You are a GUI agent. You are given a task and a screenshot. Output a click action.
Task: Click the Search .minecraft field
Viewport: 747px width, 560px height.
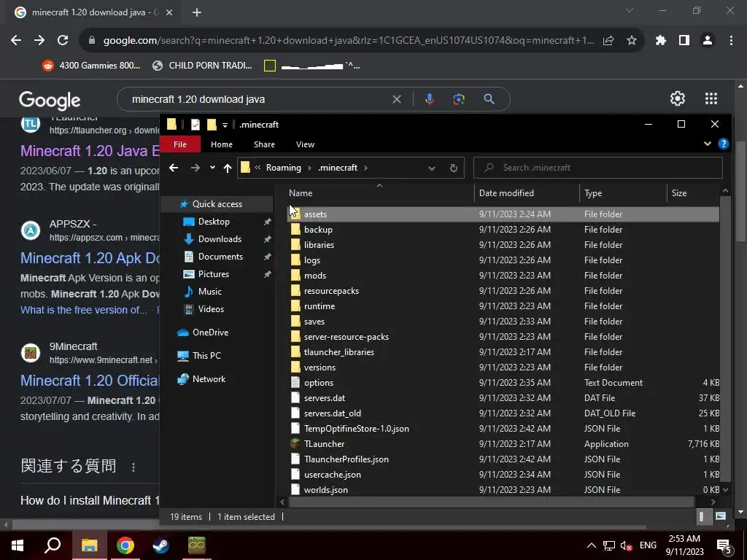[x=598, y=168]
